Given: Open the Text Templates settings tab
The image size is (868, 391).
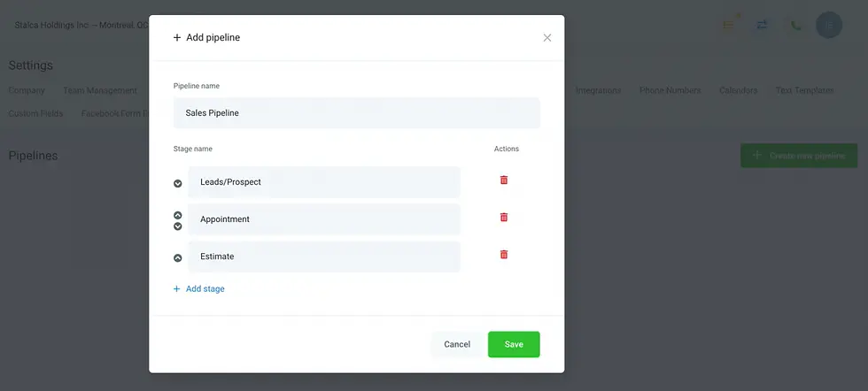Looking at the screenshot, I should pyautogui.click(x=804, y=90).
